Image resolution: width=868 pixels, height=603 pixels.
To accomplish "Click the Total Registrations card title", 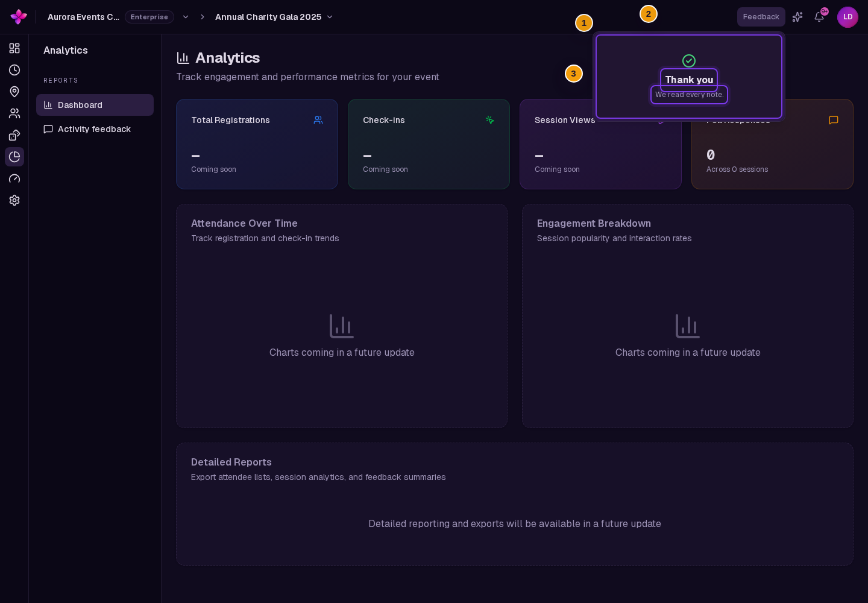I will 230,120.
